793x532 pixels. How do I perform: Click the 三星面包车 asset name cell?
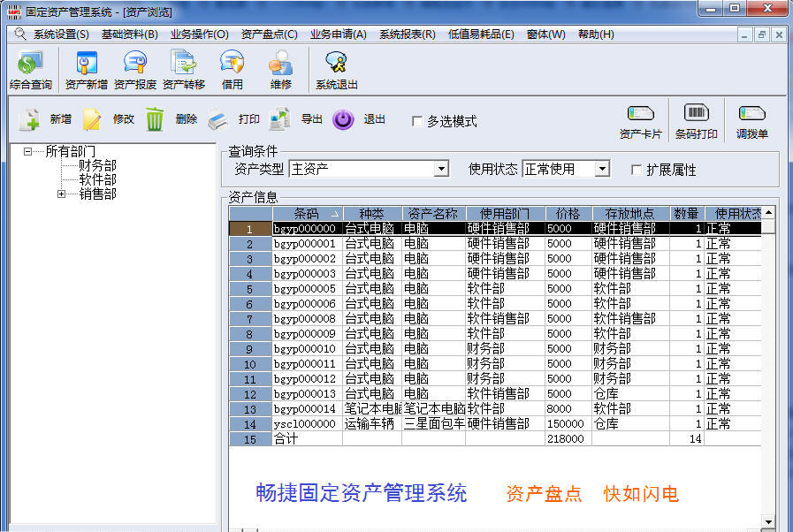(433, 424)
